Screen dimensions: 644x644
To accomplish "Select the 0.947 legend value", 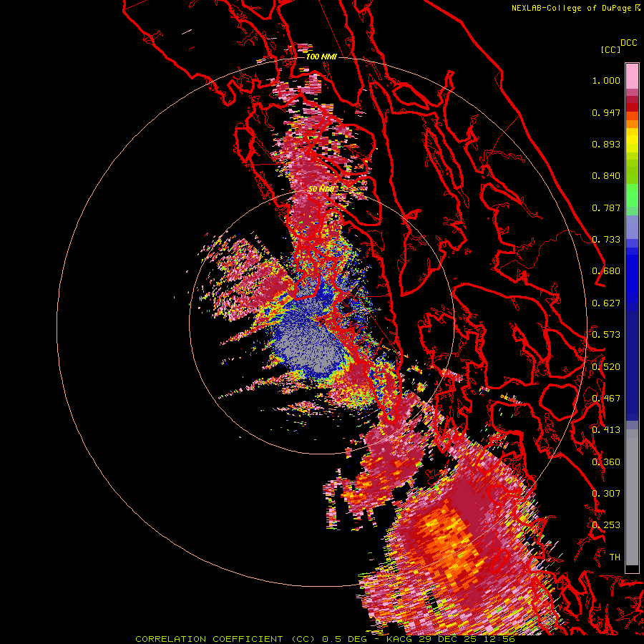I will (x=606, y=112).
